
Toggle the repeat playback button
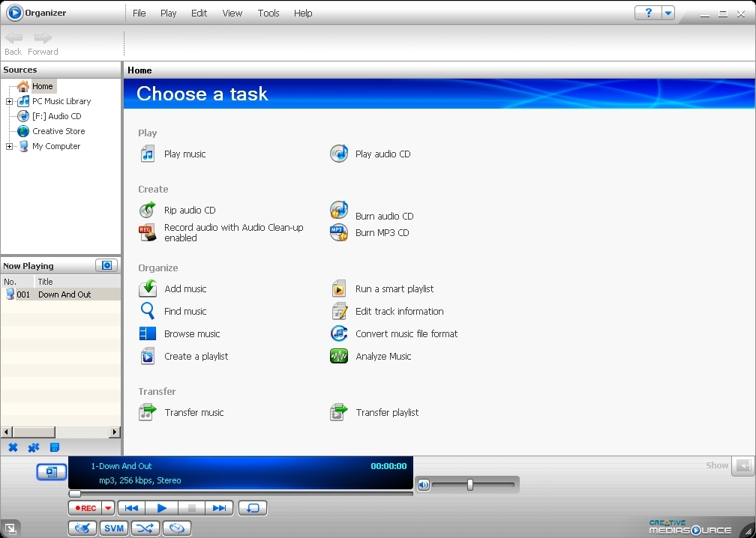coord(253,508)
